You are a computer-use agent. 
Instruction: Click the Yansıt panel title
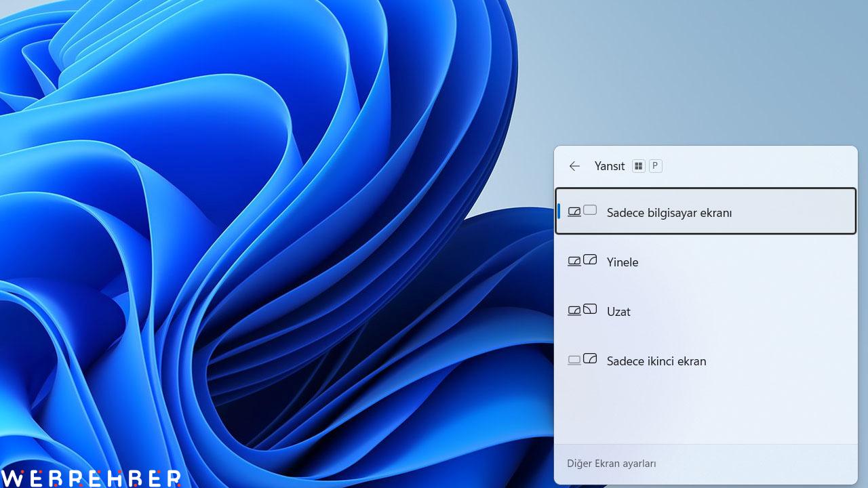click(610, 166)
